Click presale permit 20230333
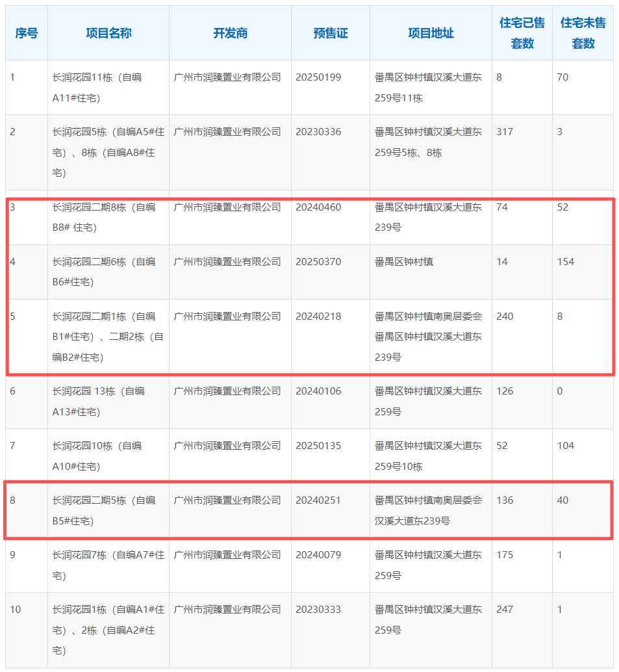619x672 pixels. pyautogui.click(x=318, y=610)
